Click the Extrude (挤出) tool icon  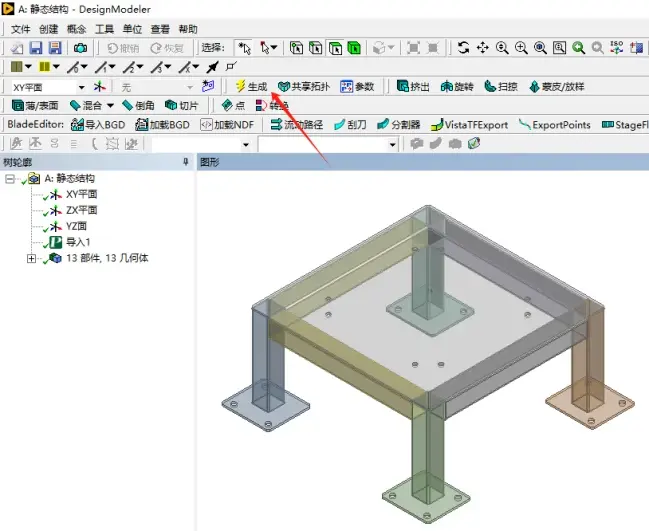pyautogui.click(x=402, y=86)
